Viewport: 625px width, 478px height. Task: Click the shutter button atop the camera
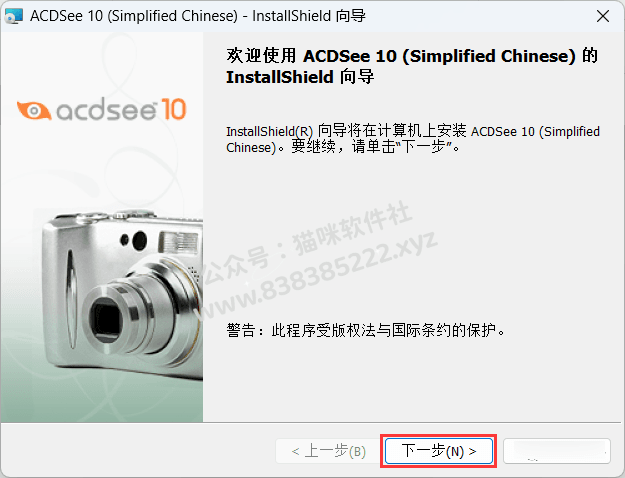(x=134, y=214)
